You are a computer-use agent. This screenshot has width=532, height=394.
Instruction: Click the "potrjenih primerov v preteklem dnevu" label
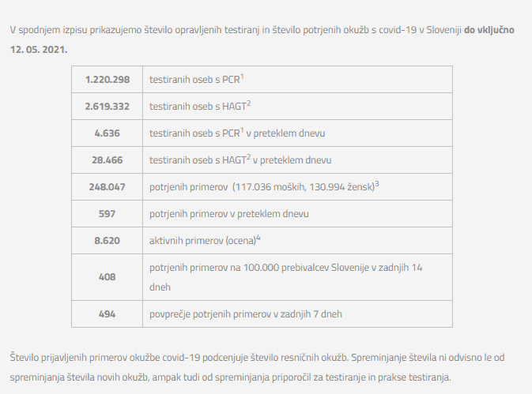[x=229, y=214]
